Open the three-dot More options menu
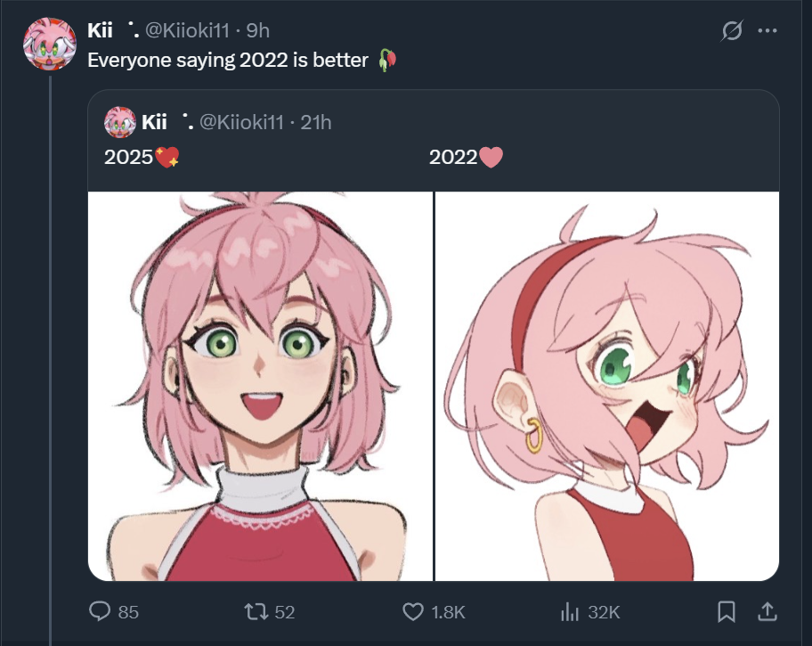 pyautogui.click(x=767, y=31)
